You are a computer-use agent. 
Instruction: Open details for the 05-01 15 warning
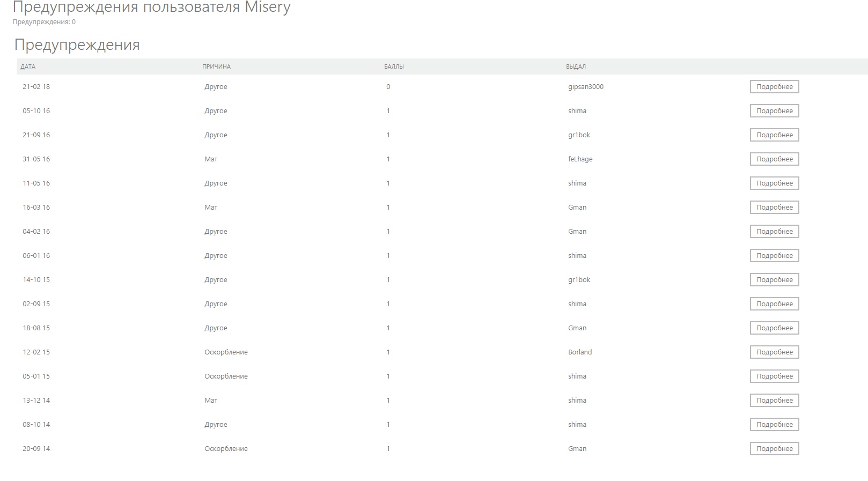[x=774, y=376]
